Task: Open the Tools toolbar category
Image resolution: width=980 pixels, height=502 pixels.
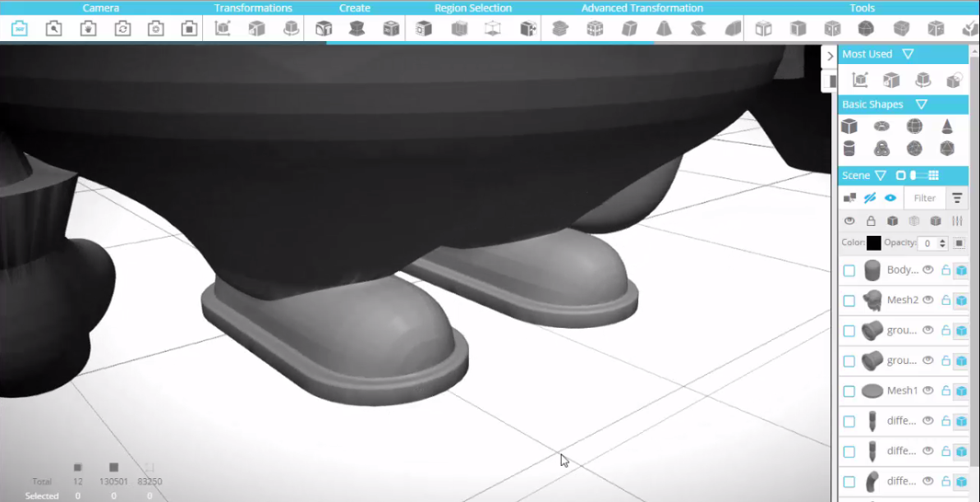Action: point(862,8)
